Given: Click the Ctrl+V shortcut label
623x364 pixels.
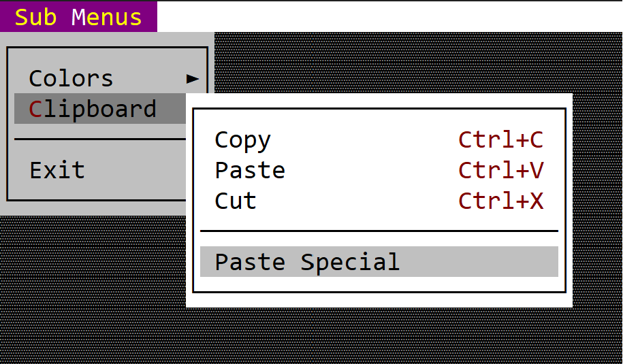Looking at the screenshot, I should (500, 170).
